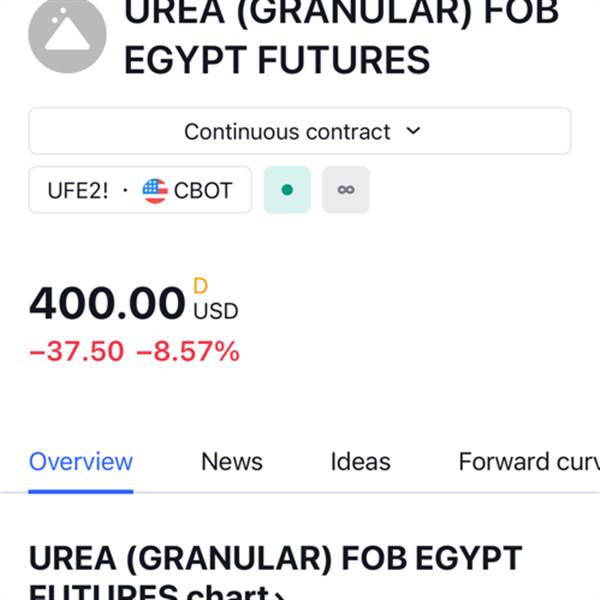Open the UREA FOB EGYPT FUTURES chart link
This screenshot has width=600, height=600.
(x=276, y=572)
